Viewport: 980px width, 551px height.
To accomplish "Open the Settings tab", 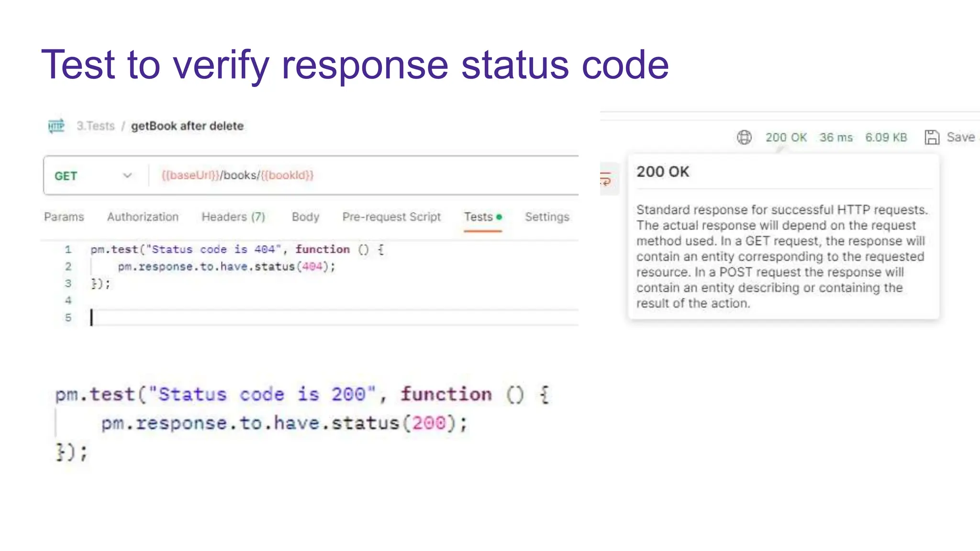I will (547, 217).
